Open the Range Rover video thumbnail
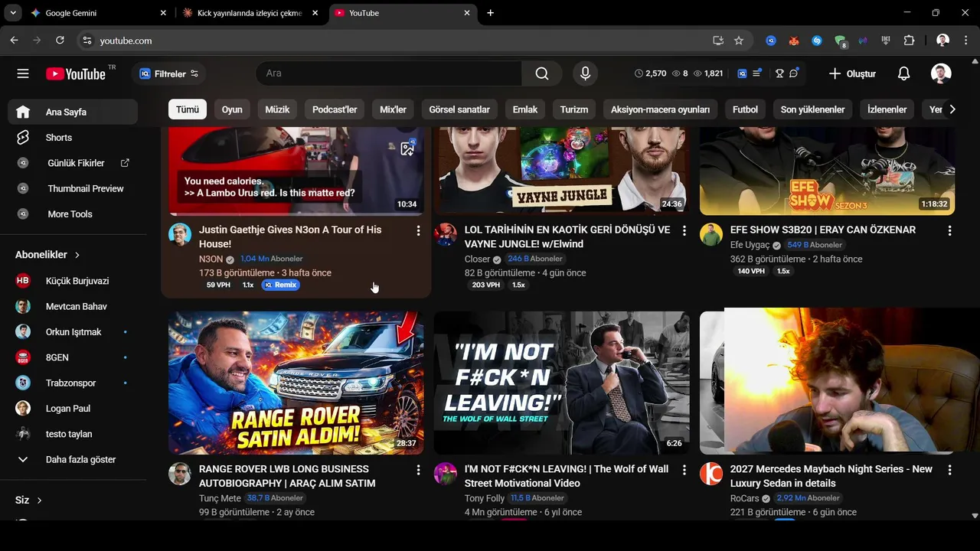The height and width of the screenshot is (551, 980). click(296, 383)
